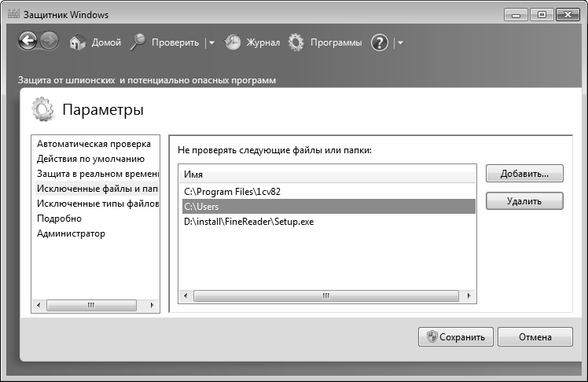Expand the Help options dropdown arrow
Screen dimensions: 588x382
(x=400, y=42)
